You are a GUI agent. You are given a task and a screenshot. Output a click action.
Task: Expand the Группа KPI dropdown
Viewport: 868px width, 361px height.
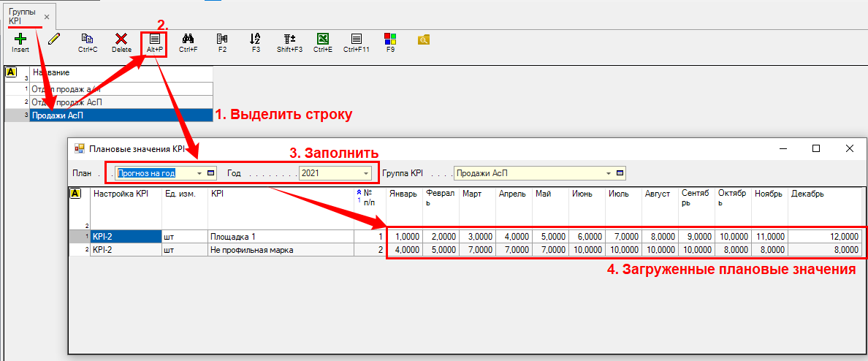click(608, 173)
